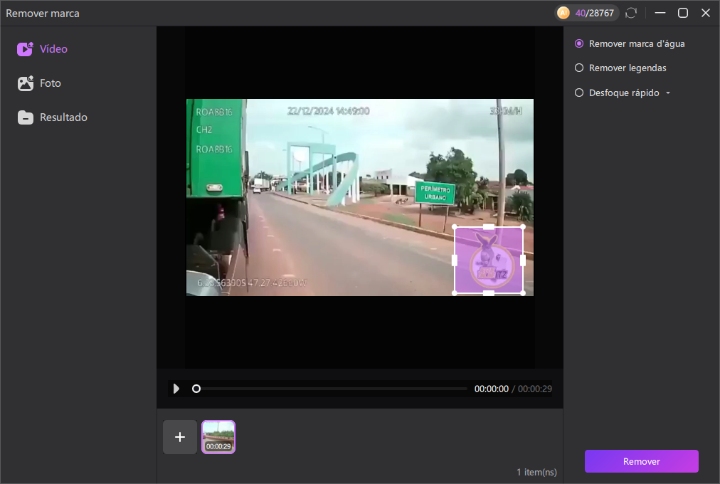Select Desfoque rápido radio option
Viewport: 720px width, 484px height.
pyautogui.click(x=579, y=93)
